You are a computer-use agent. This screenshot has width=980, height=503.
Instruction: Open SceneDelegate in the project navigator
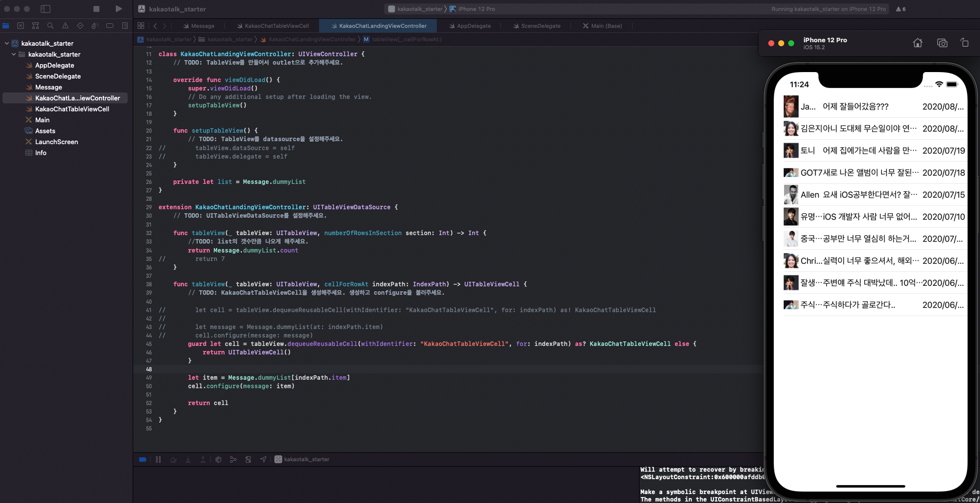58,76
